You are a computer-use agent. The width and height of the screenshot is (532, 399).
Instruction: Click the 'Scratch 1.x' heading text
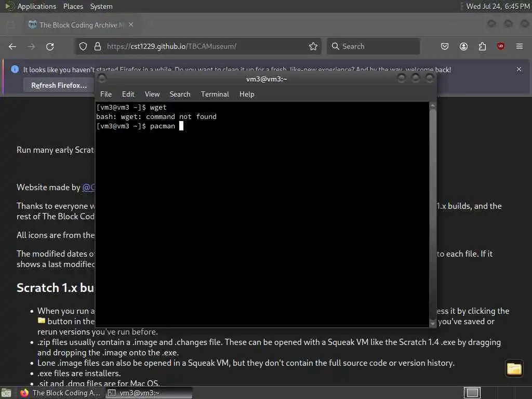click(x=55, y=288)
